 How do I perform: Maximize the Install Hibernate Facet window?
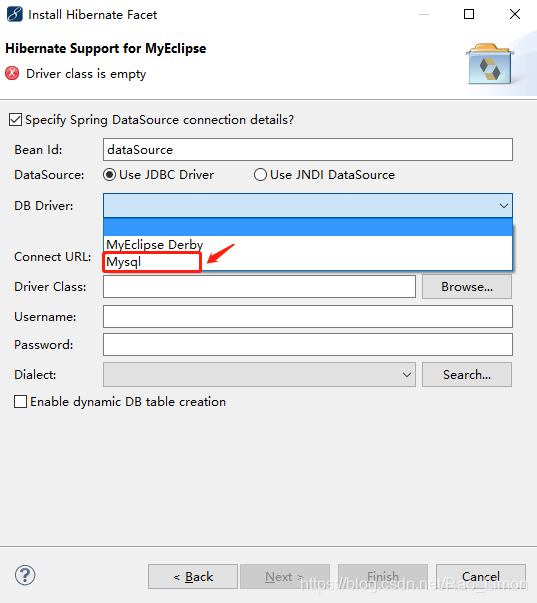469,14
